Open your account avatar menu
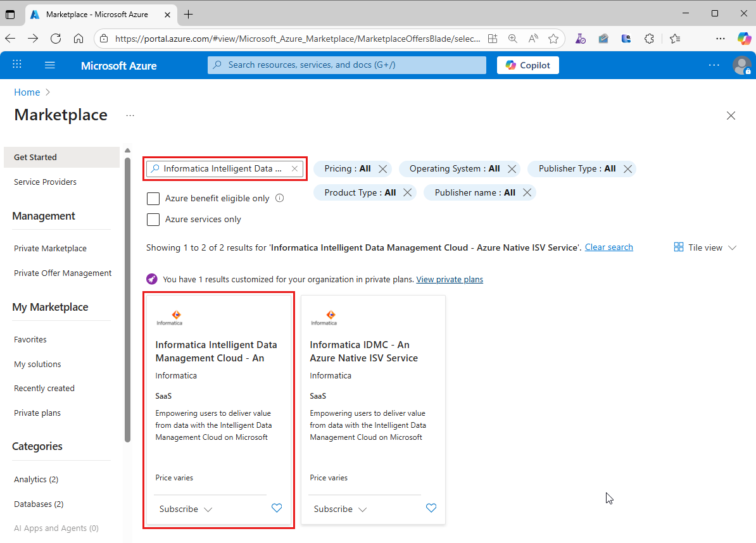The width and height of the screenshot is (756, 543). [x=742, y=65]
